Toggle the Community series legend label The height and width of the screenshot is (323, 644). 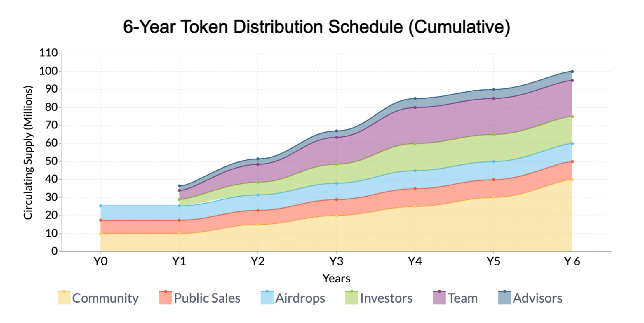pos(105,298)
